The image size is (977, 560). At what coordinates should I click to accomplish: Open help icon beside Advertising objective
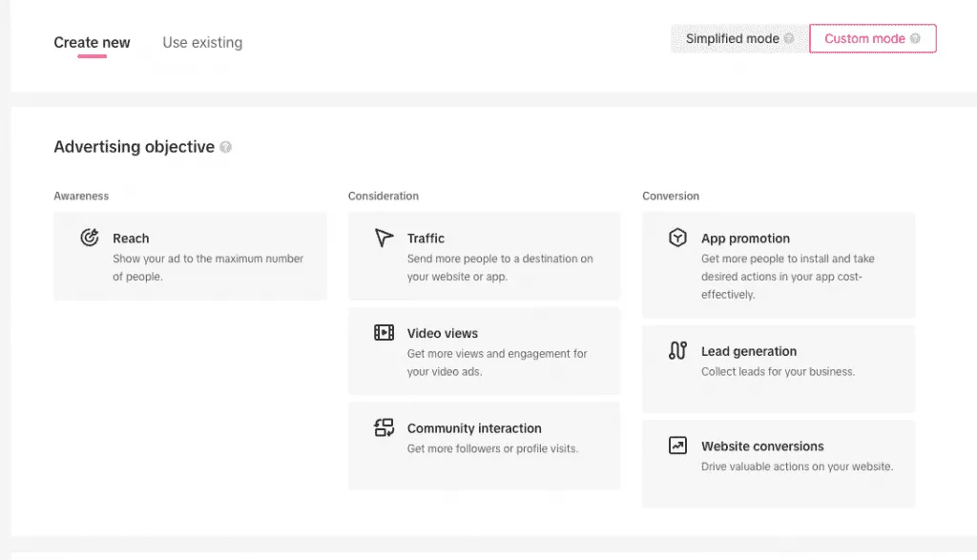225,147
